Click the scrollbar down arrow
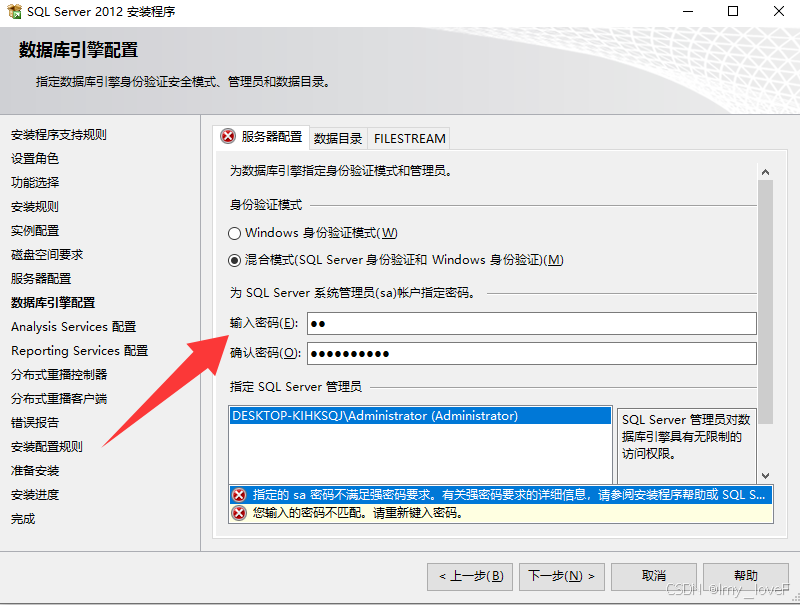 click(765, 475)
